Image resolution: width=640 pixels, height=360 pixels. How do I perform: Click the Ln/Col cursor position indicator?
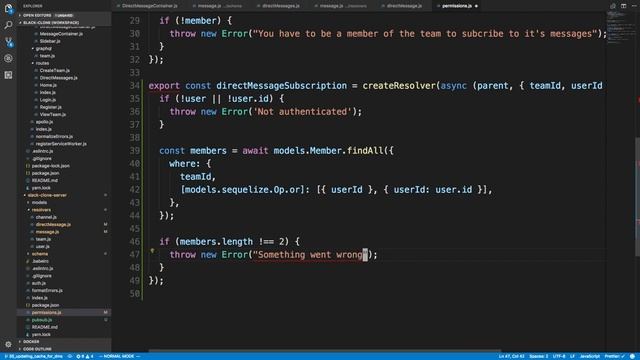click(x=511, y=356)
